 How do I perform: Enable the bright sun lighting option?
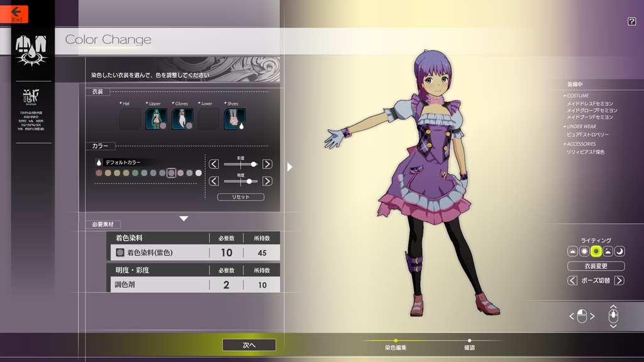coord(596,251)
